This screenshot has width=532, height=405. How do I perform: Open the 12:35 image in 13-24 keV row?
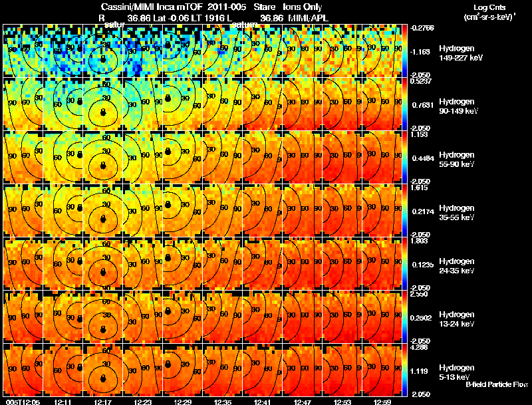(223, 317)
